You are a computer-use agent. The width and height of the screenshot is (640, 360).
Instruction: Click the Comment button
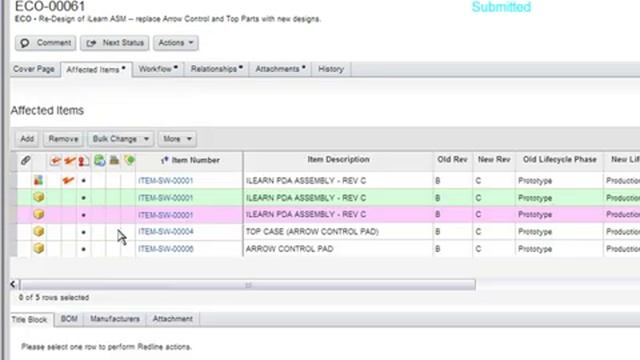[45, 43]
